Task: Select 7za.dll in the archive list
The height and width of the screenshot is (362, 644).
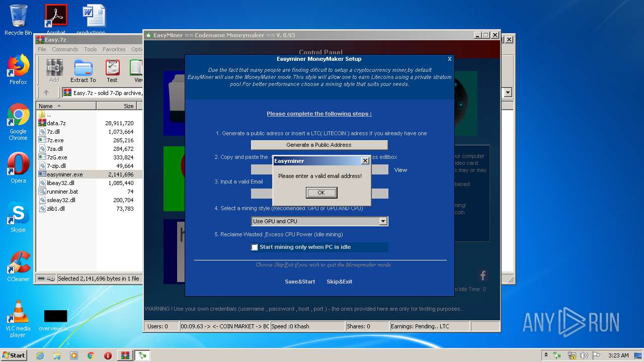Action: click(x=54, y=149)
